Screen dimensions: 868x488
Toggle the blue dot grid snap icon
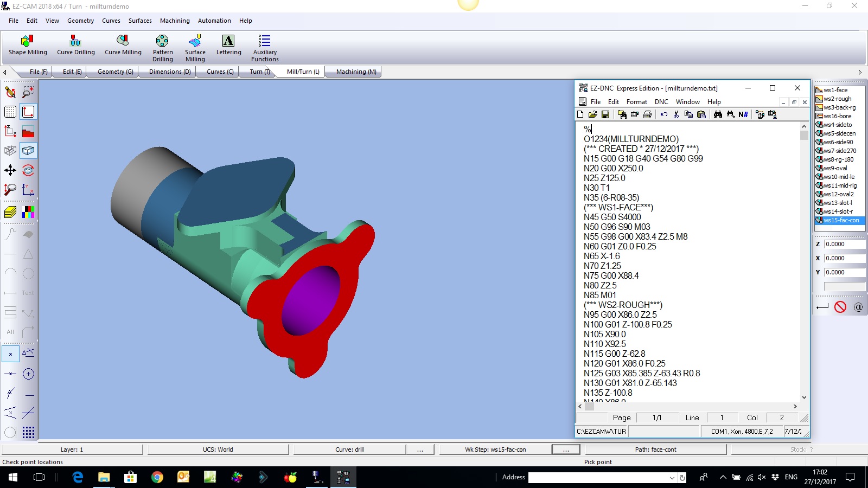tap(28, 432)
